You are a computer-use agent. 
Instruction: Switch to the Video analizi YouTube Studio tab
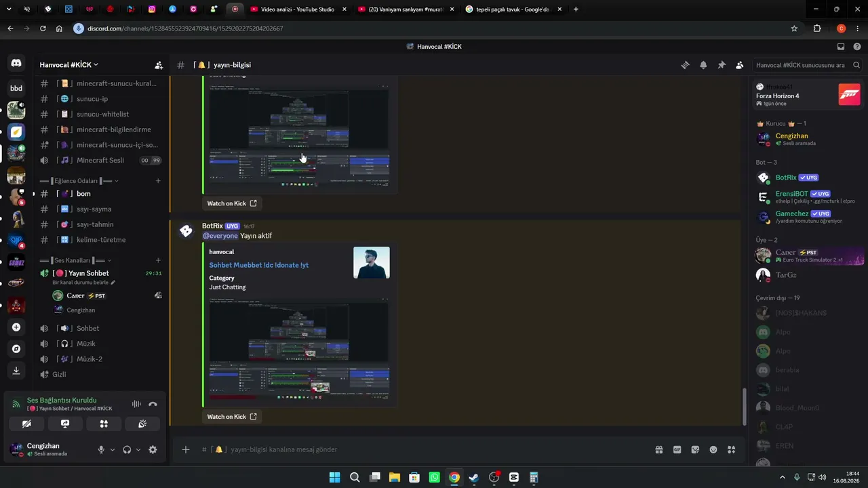pos(297,9)
